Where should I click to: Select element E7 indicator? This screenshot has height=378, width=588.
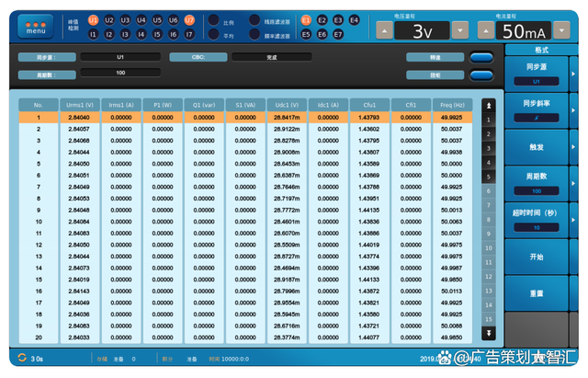[x=338, y=35]
